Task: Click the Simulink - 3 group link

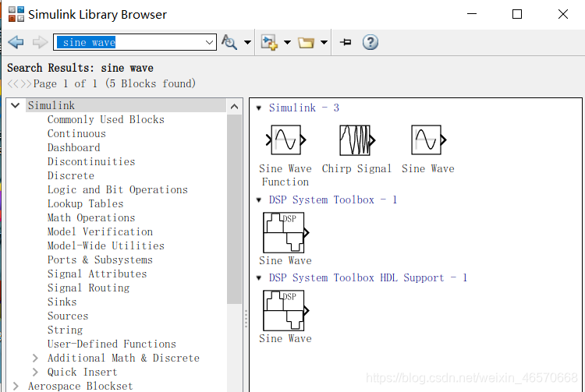Action: (x=303, y=108)
